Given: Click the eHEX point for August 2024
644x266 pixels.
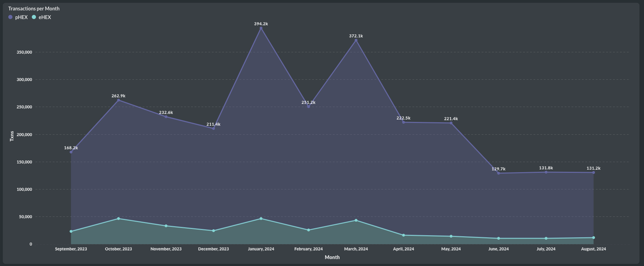Looking at the screenshot, I should click(x=594, y=238).
